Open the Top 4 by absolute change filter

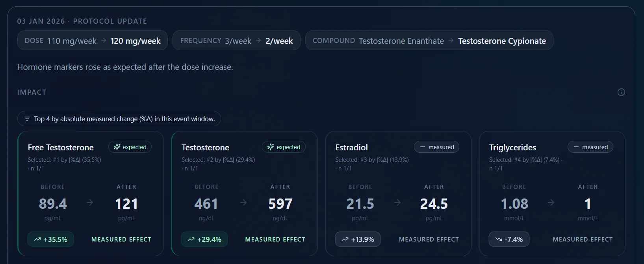[x=119, y=119]
